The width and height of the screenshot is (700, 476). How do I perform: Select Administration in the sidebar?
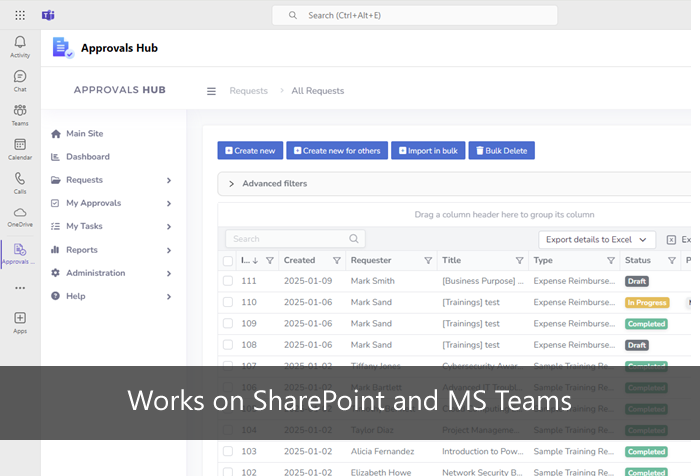point(88,273)
